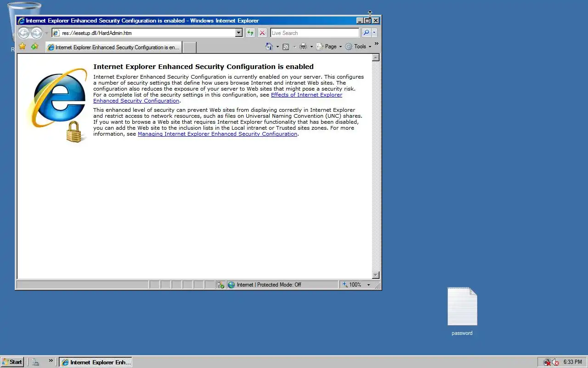Open the Tools menu
The width and height of the screenshot is (588, 368).
coord(358,46)
